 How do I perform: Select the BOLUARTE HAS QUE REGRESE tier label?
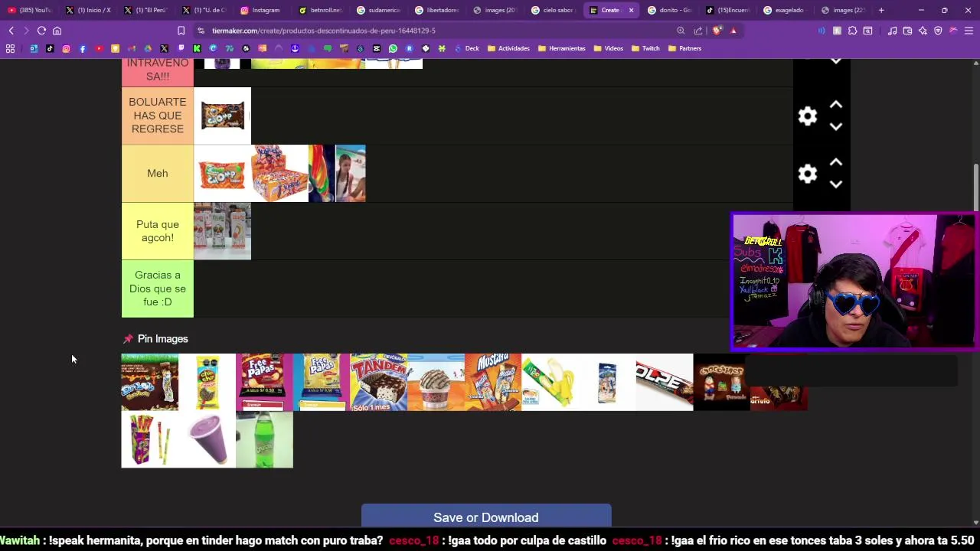[158, 116]
